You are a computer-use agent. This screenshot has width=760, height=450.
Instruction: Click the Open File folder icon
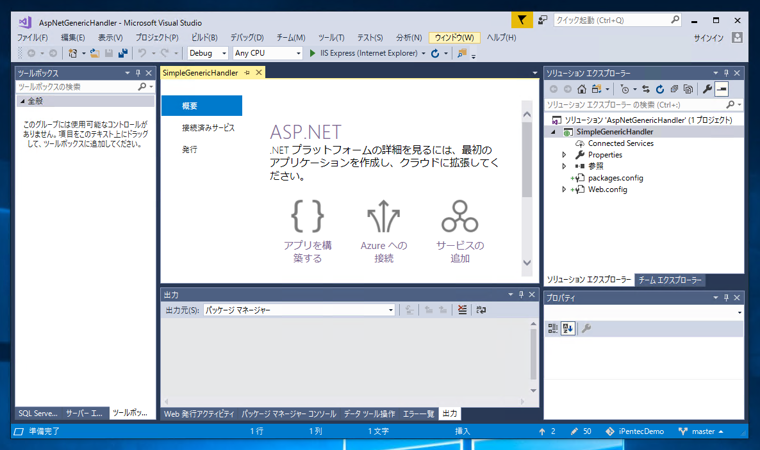pyautogui.click(x=95, y=53)
